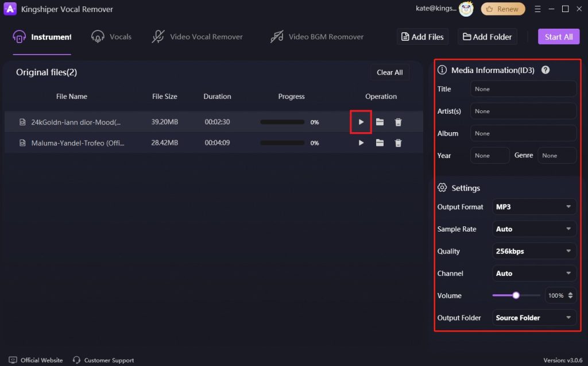Open the hamburger menu in title bar
This screenshot has width=588, height=366.
point(537,9)
